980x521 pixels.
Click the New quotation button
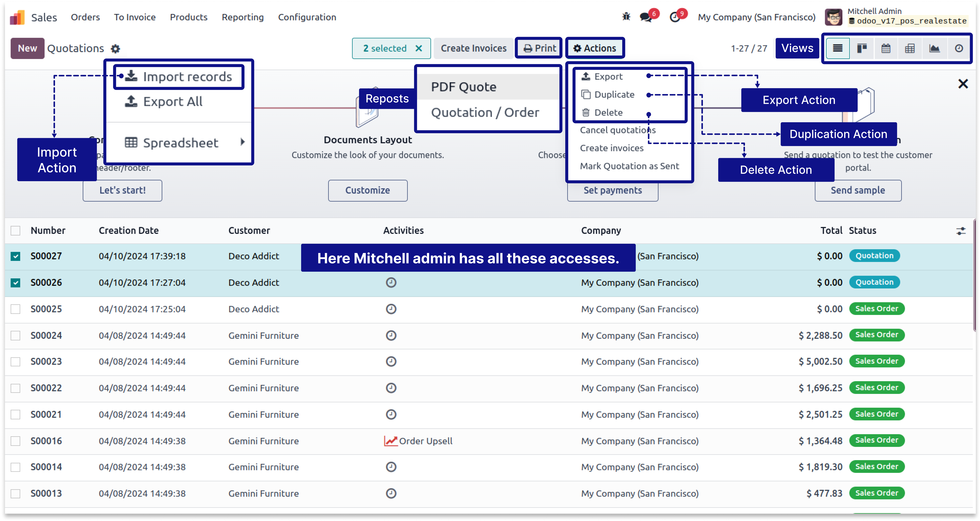pos(27,48)
